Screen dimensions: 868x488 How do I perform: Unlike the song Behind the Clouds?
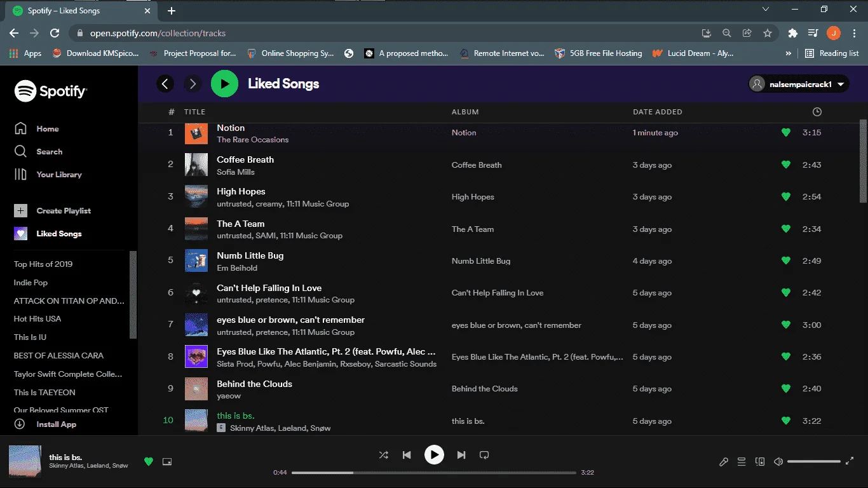(786, 389)
